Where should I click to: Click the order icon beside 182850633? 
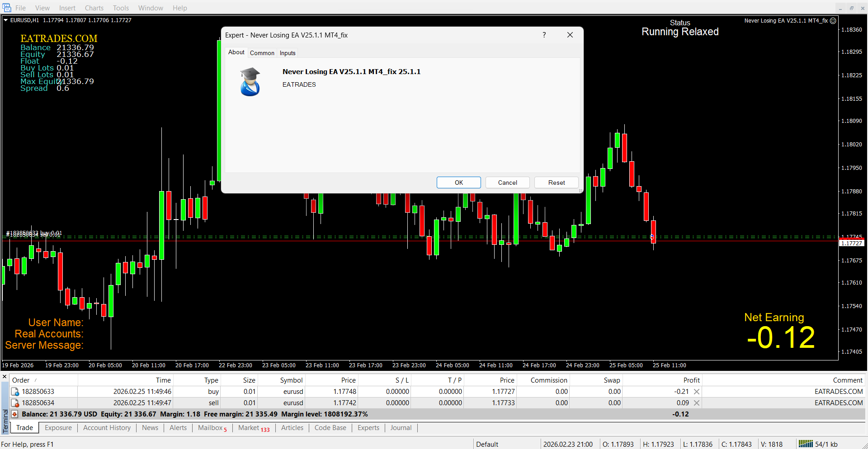pos(15,392)
